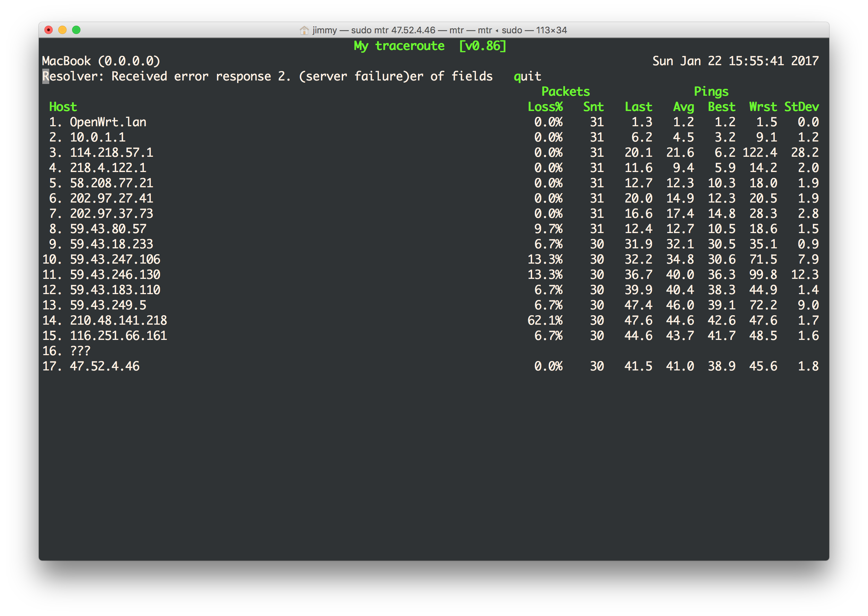Viewport: 868px width, 616px height.
Task: Click the 'My traceroute [v0.86]' heading
Action: [430, 46]
